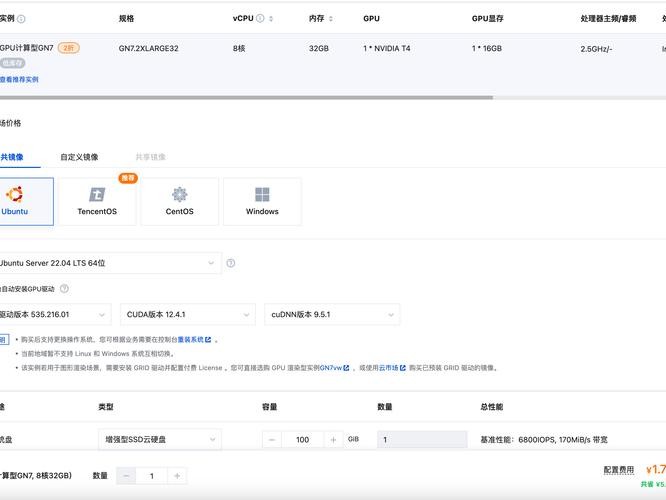Click the horizontal table scrollbar
The width and height of the screenshot is (666, 500).
(x=246, y=97)
